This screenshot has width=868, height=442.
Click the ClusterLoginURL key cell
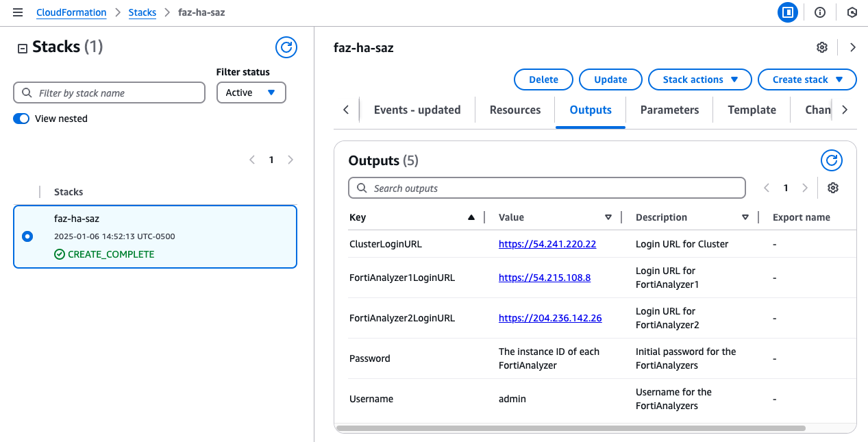386,244
